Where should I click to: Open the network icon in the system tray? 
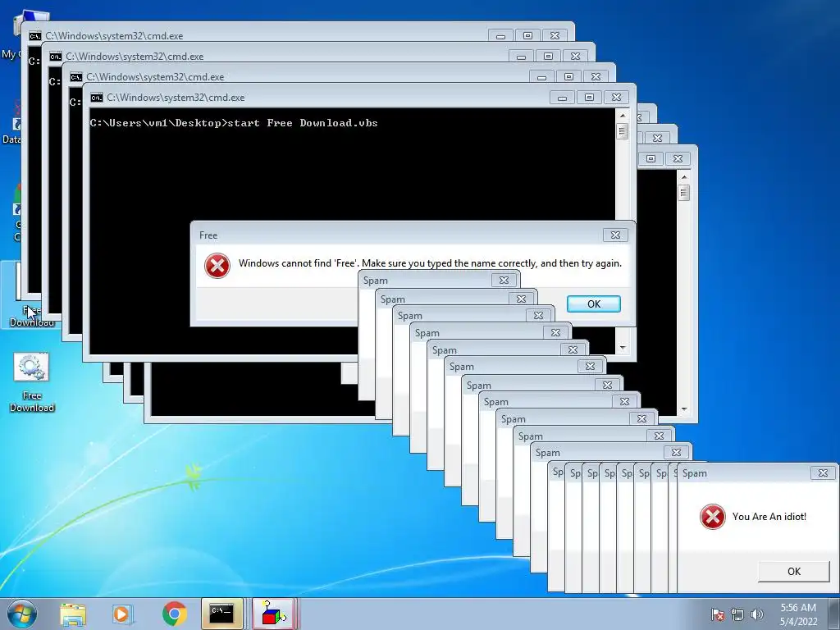pos(737,614)
